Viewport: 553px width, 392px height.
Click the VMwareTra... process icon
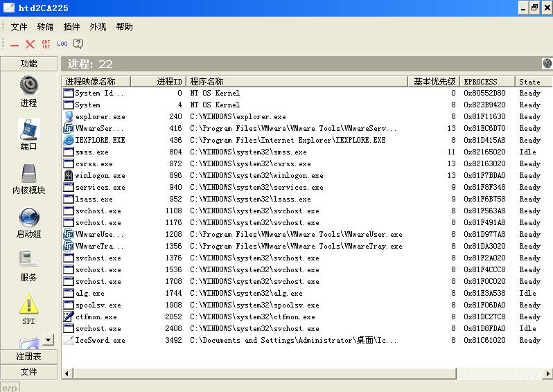(x=69, y=246)
